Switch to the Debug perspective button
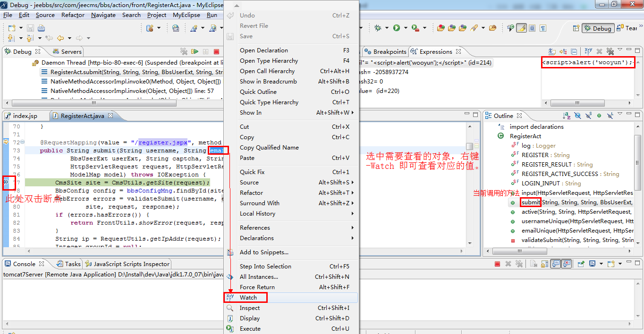The image size is (644, 334). click(598, 28)
